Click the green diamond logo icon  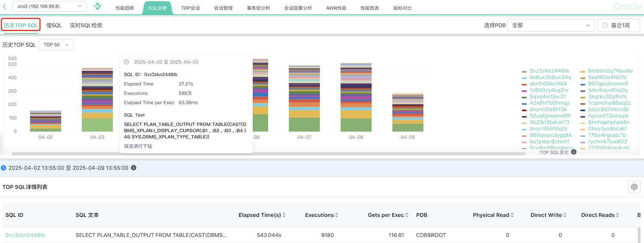98,6
